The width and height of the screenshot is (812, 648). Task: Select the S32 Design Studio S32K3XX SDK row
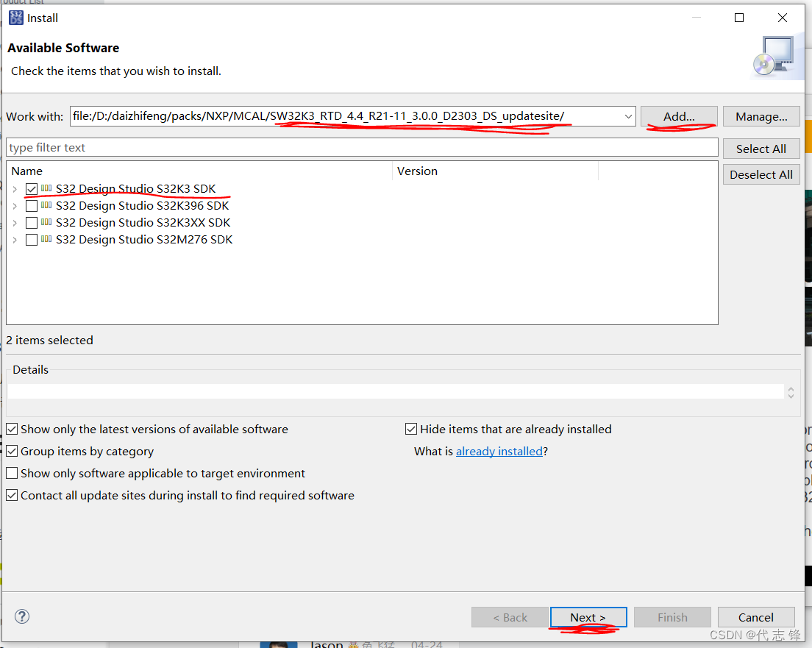point(143,223)
